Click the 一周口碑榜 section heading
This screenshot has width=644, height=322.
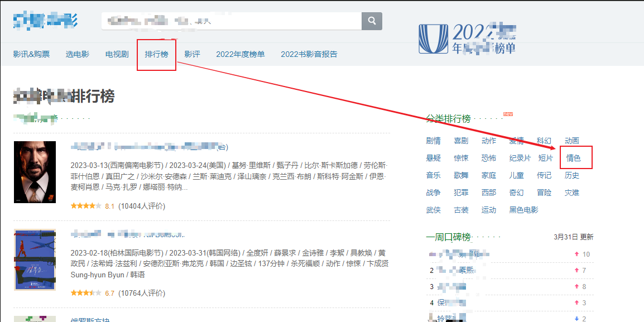448,237
